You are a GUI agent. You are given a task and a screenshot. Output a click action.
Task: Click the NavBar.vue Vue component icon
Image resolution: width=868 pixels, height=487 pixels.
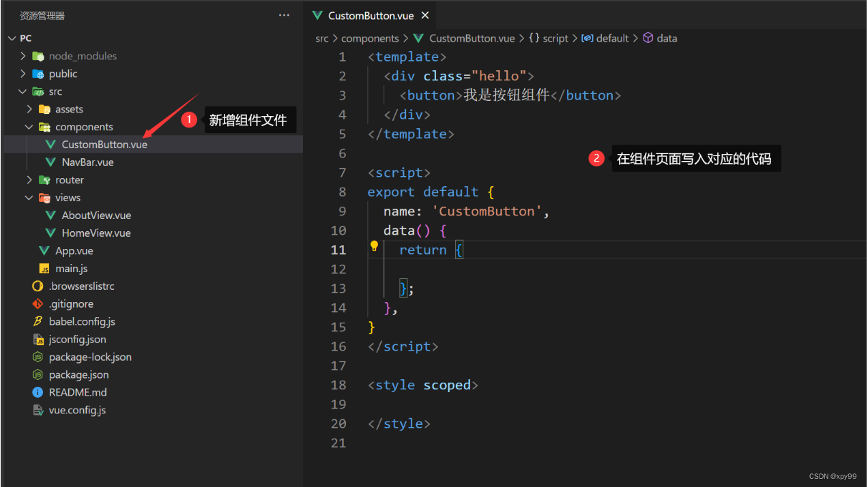click(49, 162)
